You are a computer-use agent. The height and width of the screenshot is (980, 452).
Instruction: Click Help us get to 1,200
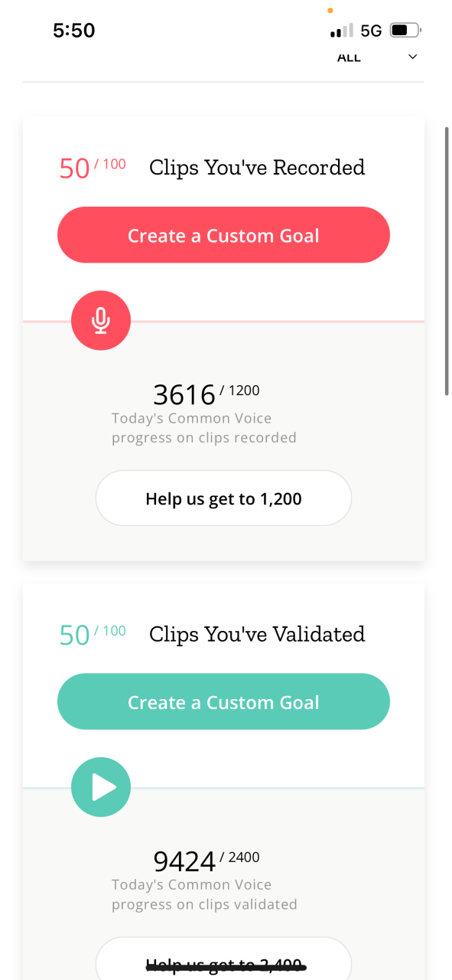[x=223, y=498]
